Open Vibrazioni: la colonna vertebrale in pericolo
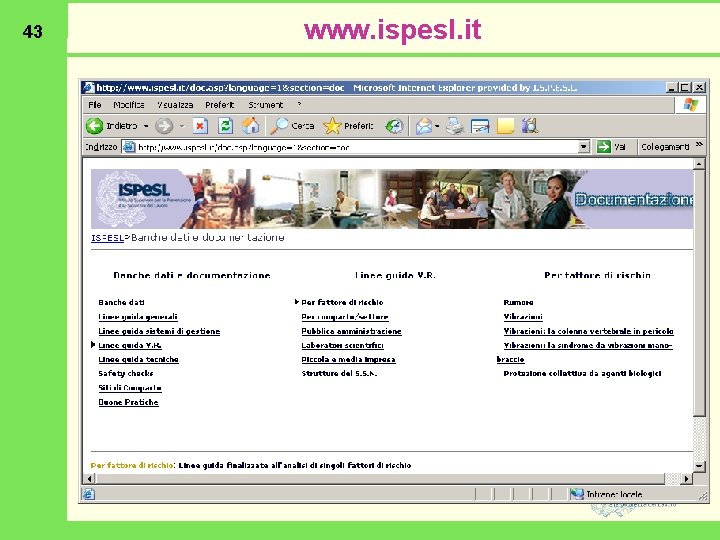 point(588,331)
